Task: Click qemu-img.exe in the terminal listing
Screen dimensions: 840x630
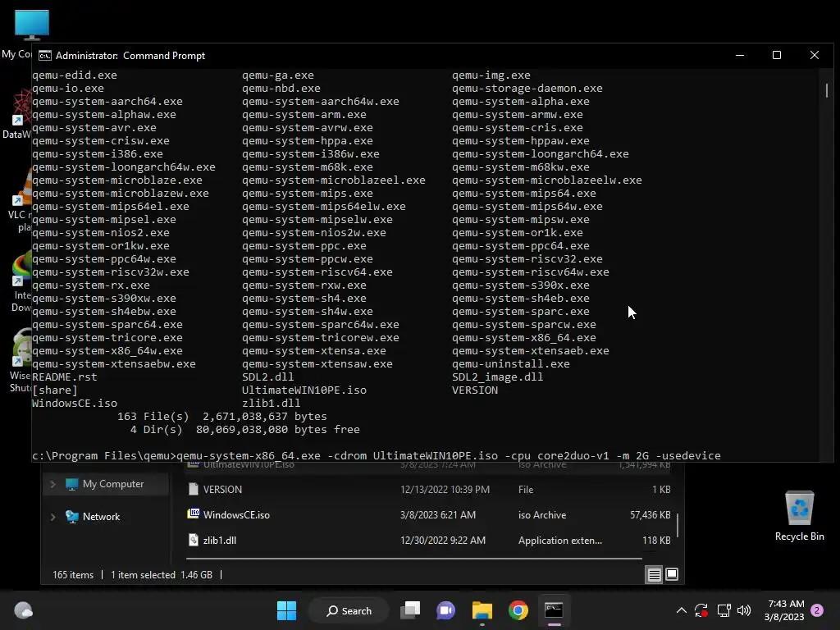Action: 491,75
